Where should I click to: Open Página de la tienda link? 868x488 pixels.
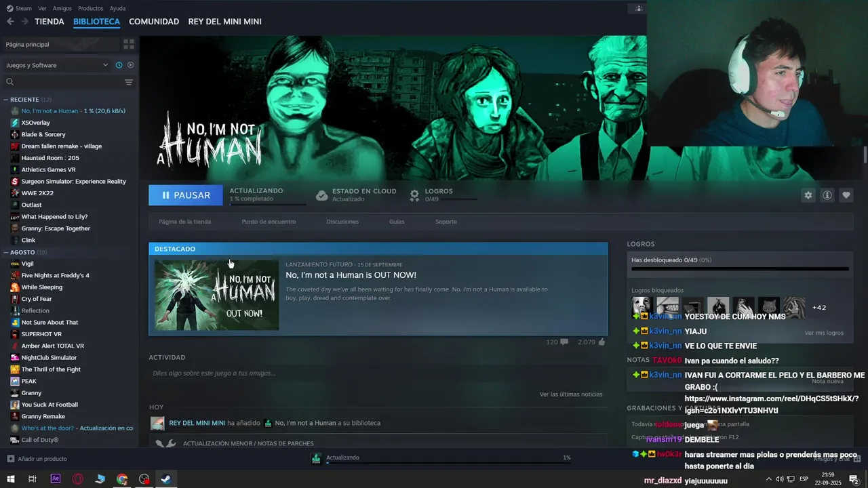184,222
